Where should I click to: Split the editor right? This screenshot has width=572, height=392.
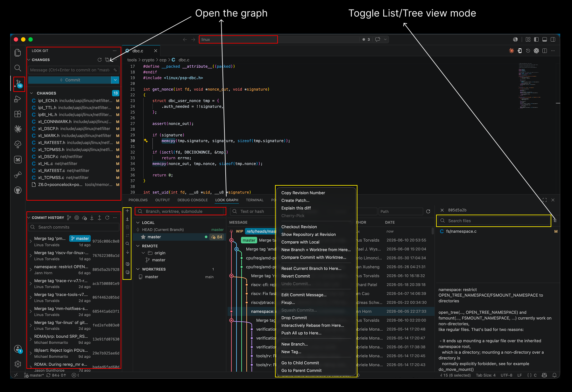[545, 51]
